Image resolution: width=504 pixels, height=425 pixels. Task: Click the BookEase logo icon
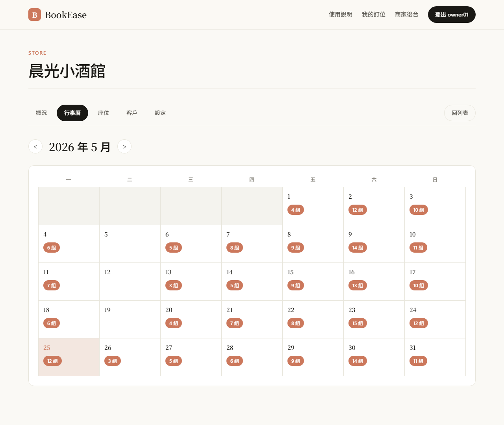pos(35,15)
